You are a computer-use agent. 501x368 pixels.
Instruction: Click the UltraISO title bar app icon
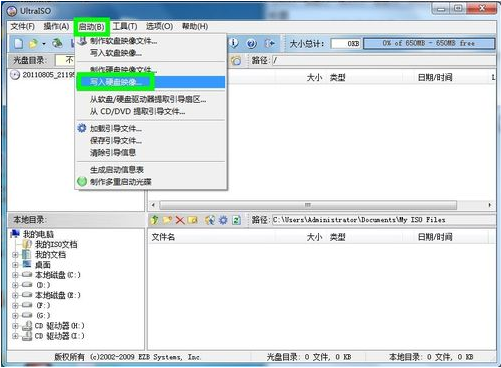point(11,11)
